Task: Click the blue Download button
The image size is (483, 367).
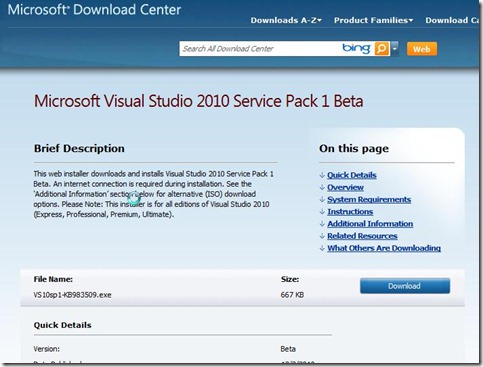Action: (405, 286)
